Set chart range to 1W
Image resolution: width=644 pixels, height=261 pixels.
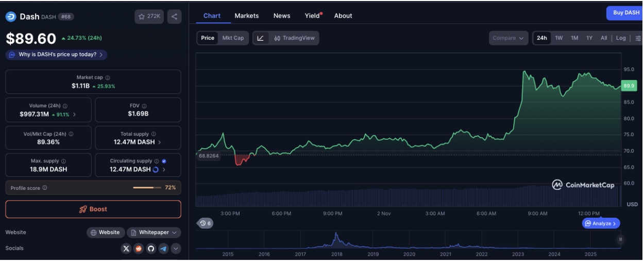[559, 38]
